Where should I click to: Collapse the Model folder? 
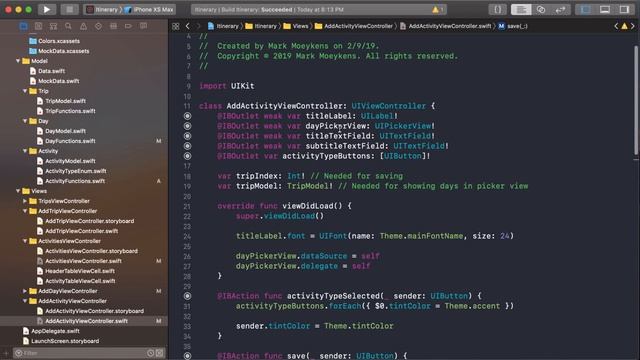coord(18,61)
